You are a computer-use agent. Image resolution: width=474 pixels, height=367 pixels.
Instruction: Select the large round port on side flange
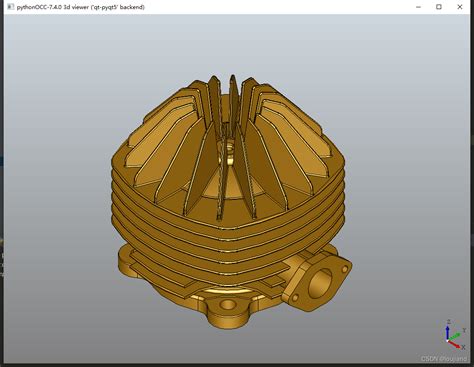(x=320, y=283)
